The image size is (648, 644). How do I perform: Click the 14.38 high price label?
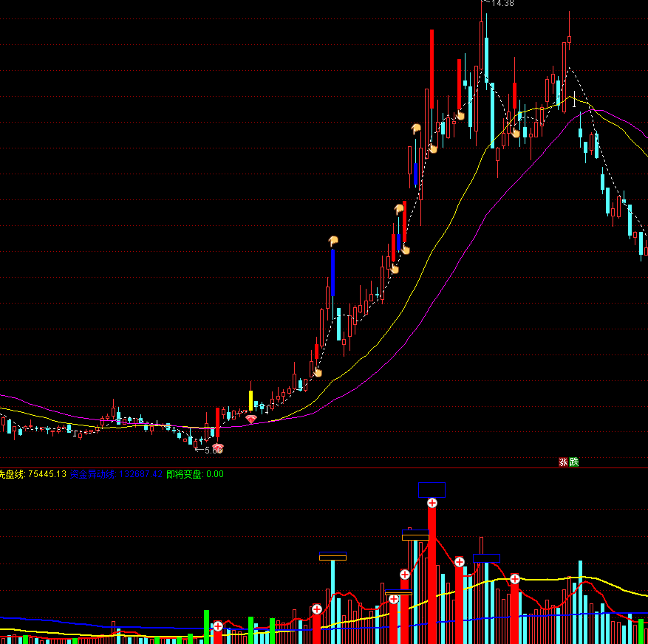pyautogui.click(x=502, y=4)
